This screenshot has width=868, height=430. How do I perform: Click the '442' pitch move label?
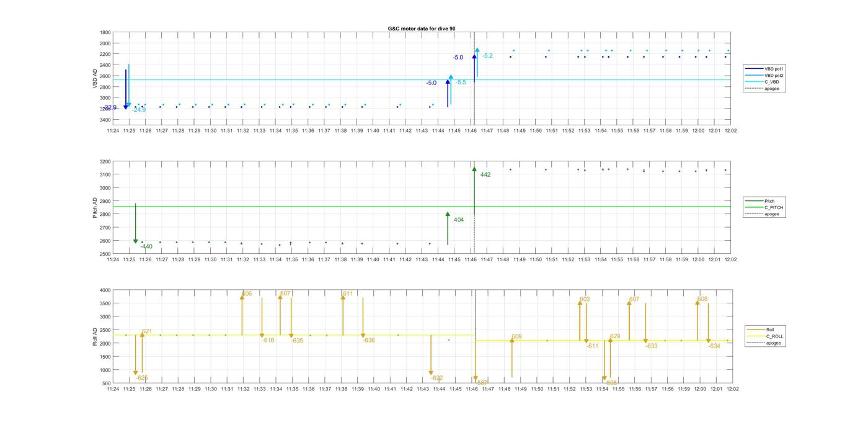pyautogui.click(x=485, y=175)
